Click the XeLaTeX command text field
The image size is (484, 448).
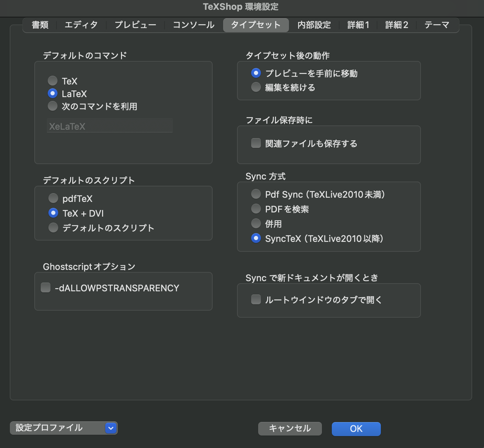(x=110, y=126)
